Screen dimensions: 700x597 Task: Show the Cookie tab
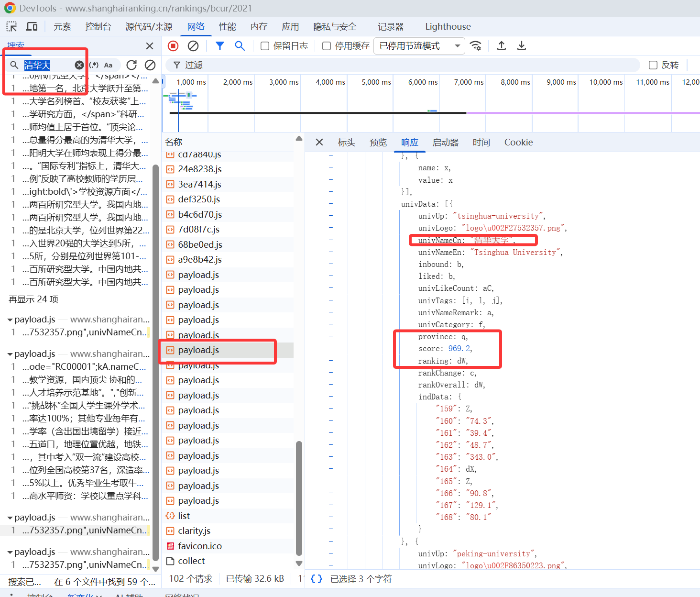518,142
